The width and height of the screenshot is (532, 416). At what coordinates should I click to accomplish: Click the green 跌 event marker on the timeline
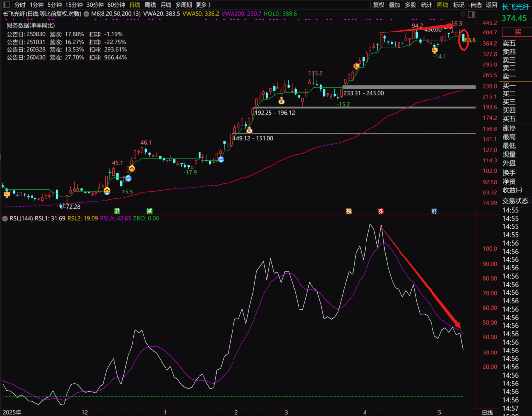117,211
